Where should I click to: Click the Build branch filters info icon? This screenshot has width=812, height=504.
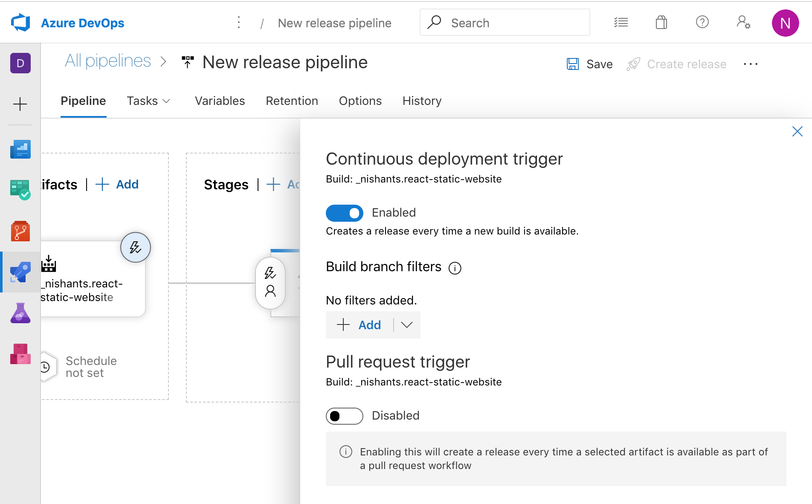[455, 268]
